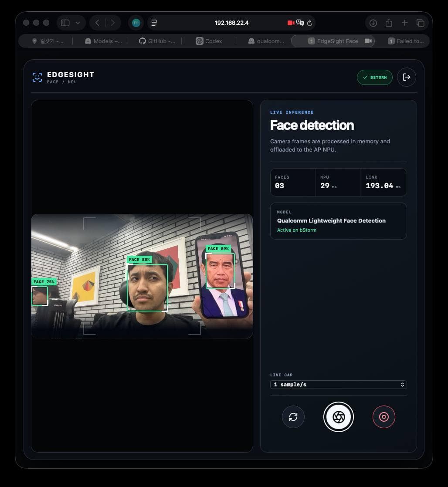The width and height of the screenshot is (448, 487).
Task: Stop live capture with the red stop button
Action: [x=384, y=417]
